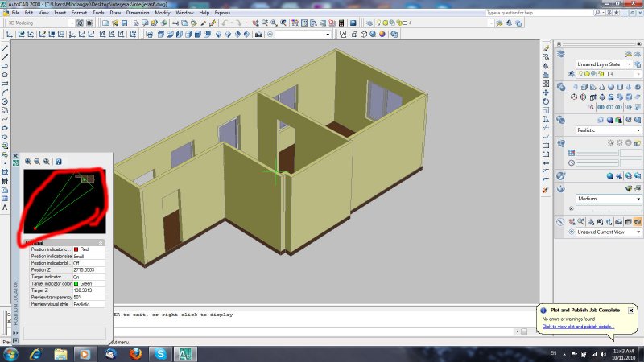
Task: Toggle the layer lightbulb visibility icon
Action: [x=581, y=74]
